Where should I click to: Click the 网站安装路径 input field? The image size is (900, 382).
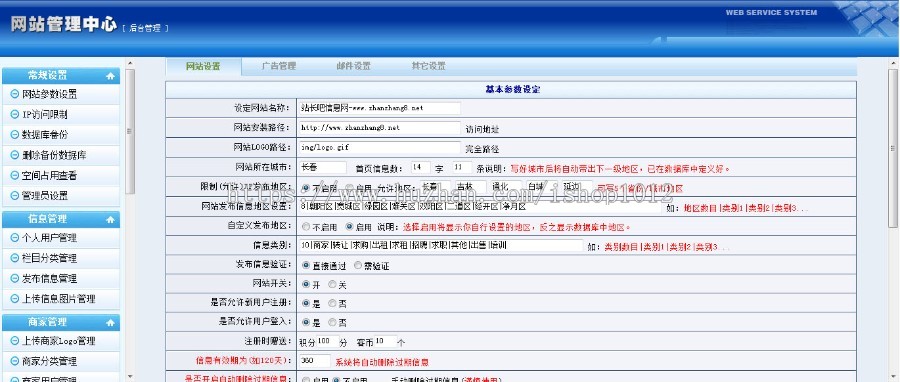[x=379, y=128]
